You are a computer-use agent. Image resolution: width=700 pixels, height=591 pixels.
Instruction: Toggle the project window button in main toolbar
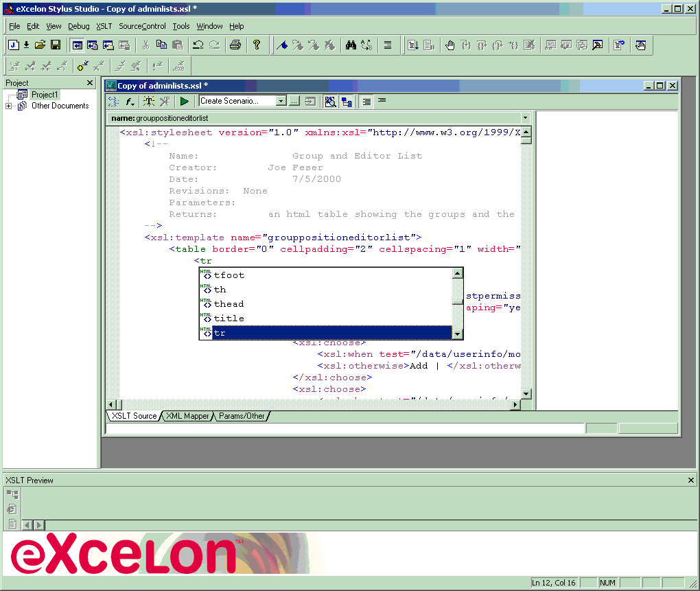78,45
